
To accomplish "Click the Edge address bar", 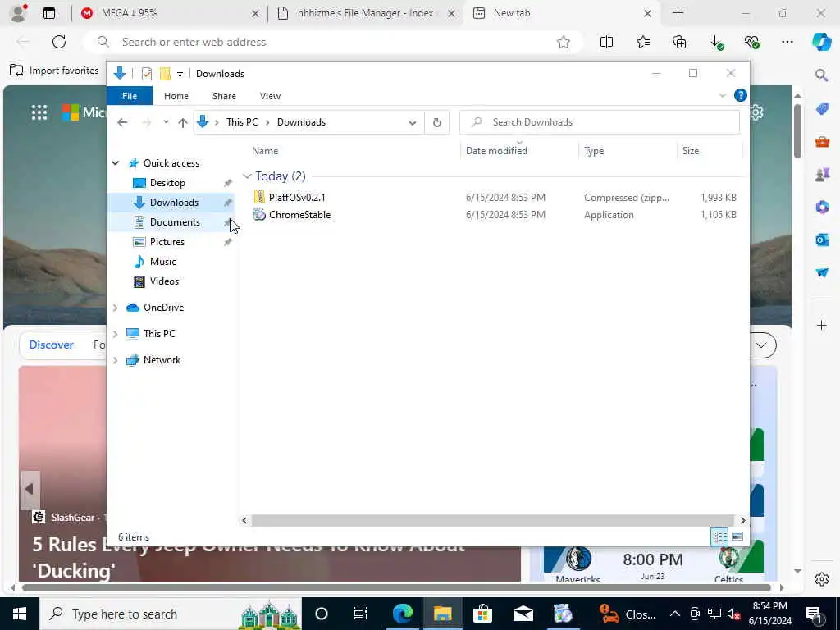I will tap(332, 43).
